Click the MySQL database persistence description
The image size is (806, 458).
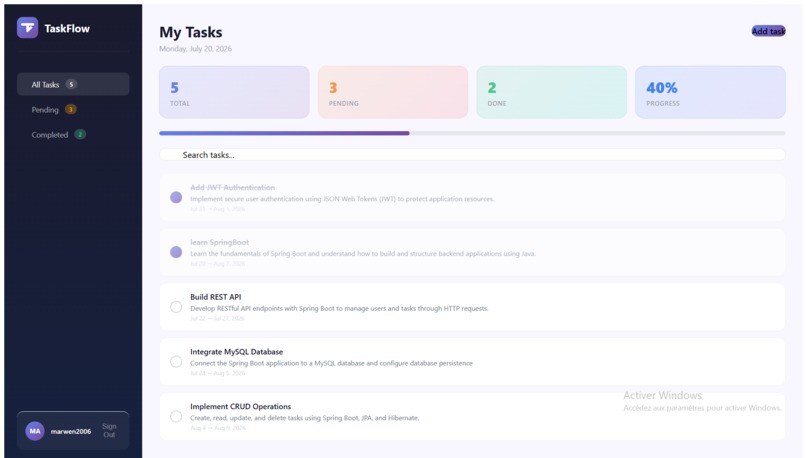click(332, 363)
